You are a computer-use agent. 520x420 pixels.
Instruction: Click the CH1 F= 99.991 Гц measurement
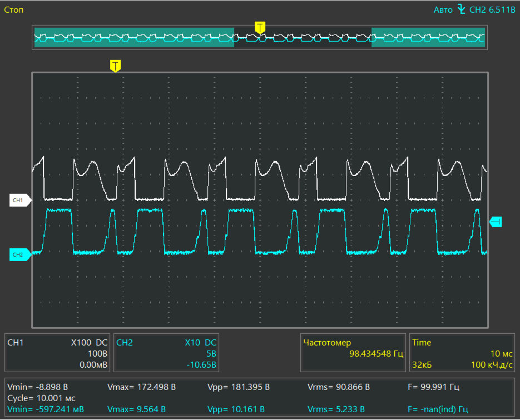[433, 387]
